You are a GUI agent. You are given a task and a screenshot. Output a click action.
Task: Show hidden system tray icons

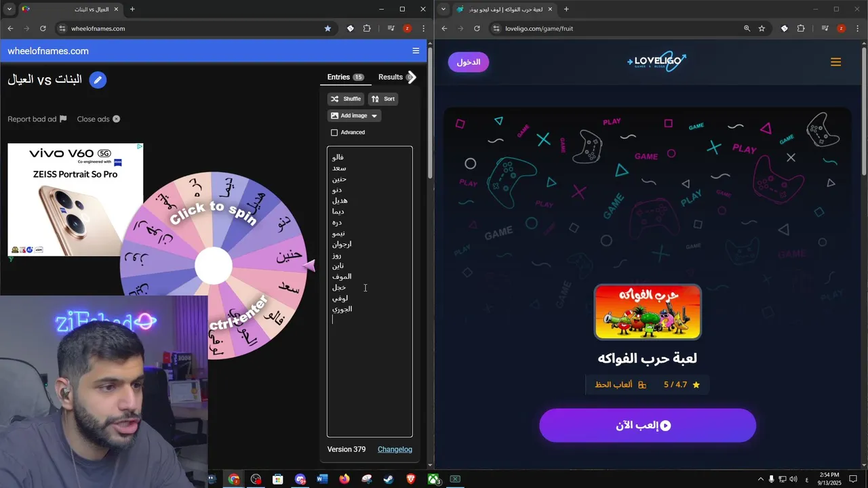(760, 479)
